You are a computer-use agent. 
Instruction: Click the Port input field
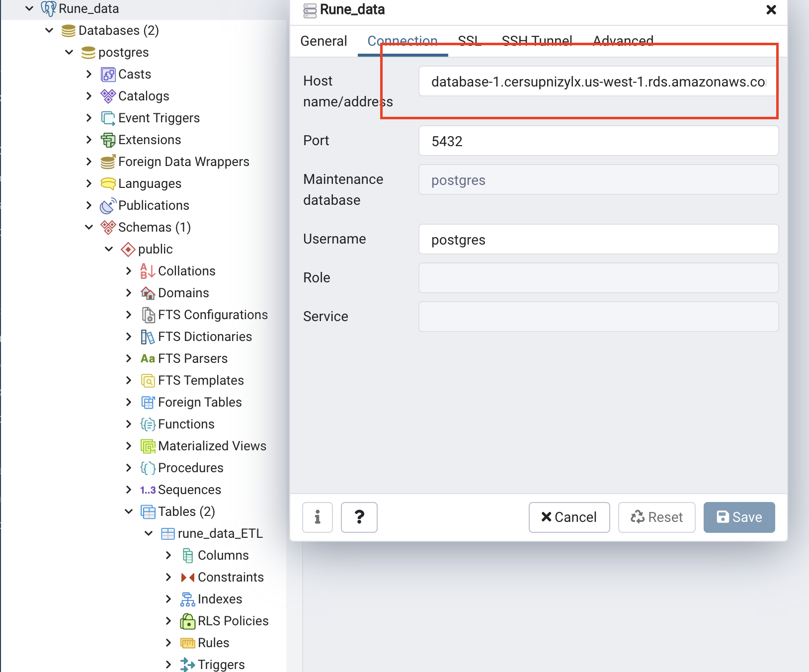click(x=598, y=141)
